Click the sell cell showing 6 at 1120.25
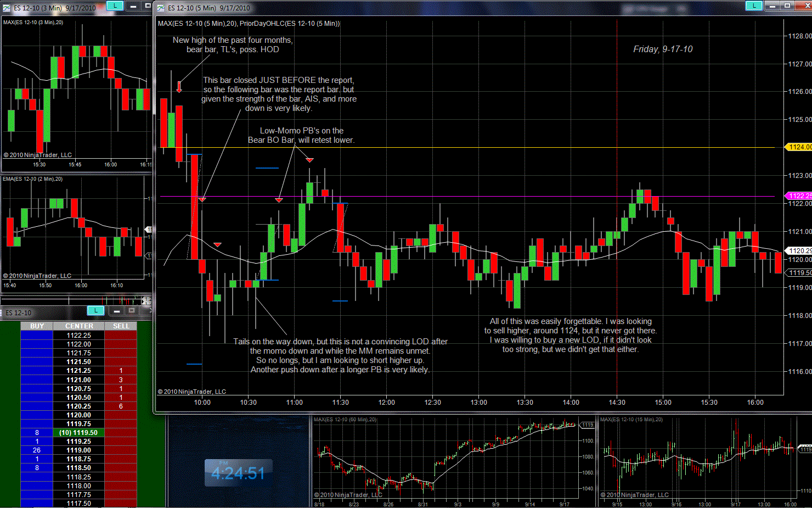 (121, 406)
